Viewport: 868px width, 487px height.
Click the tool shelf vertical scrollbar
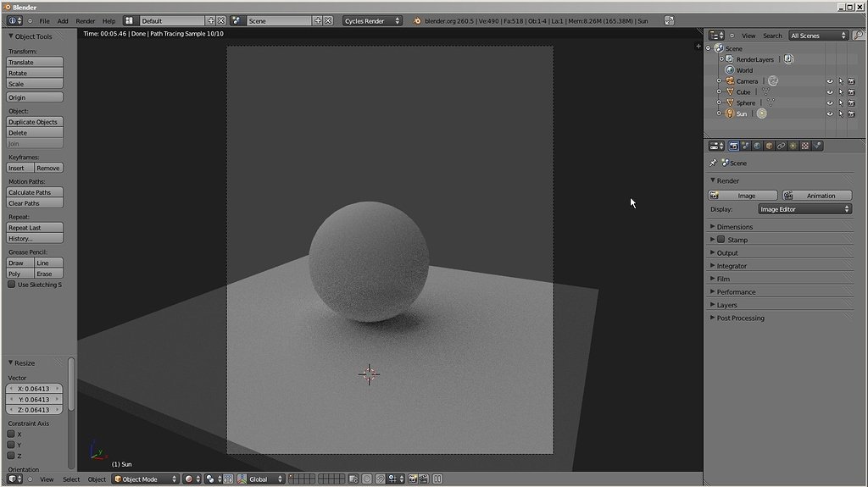click(71, 385)
